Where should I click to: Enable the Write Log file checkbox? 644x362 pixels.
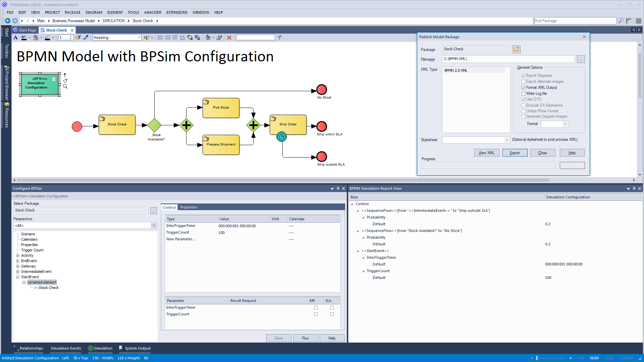(x=523, y=94)
